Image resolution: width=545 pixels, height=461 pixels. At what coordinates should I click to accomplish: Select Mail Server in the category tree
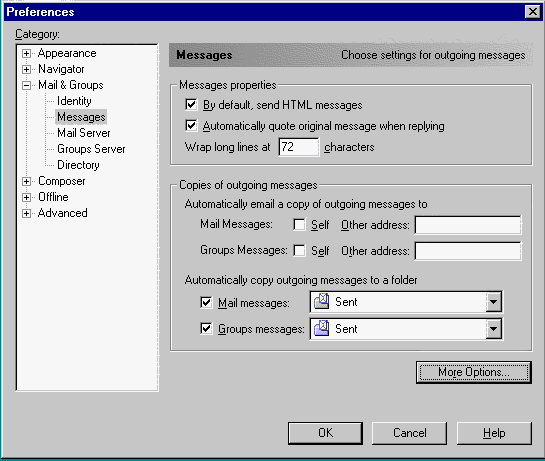[83, 133]
